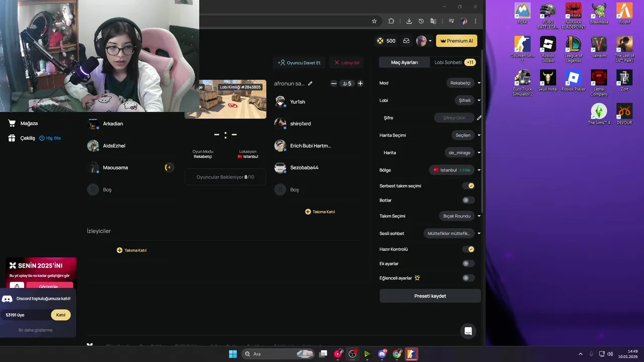Open PEAK desktop shortcut
The width and height of the screenshot is (644, 362).
pos(523,14)
